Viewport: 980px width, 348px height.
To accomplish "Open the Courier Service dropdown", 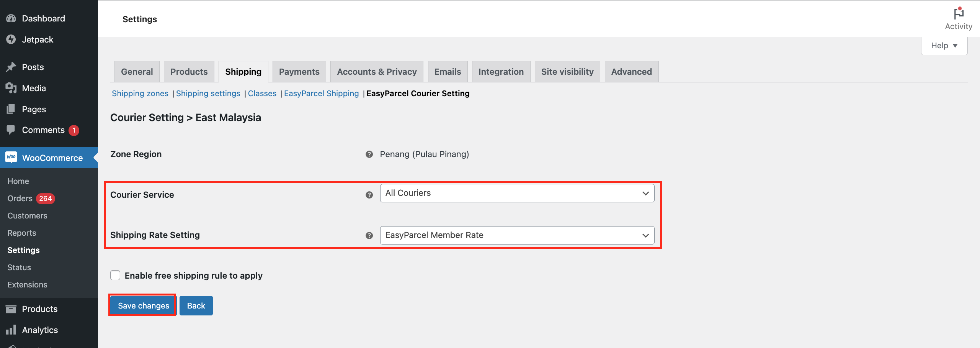I will (x=517, y=193).
